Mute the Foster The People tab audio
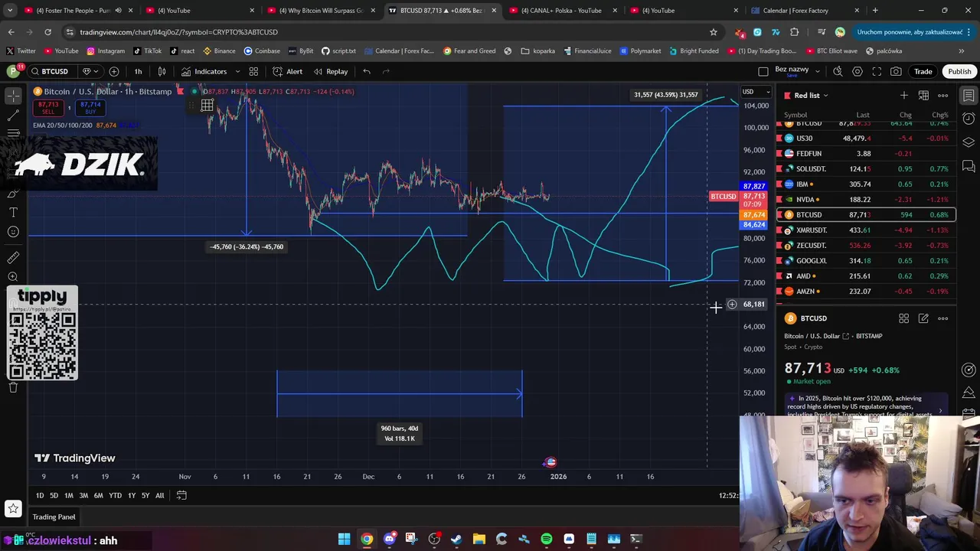This screenshot has height=551, width=980. (x=118, y=11)
